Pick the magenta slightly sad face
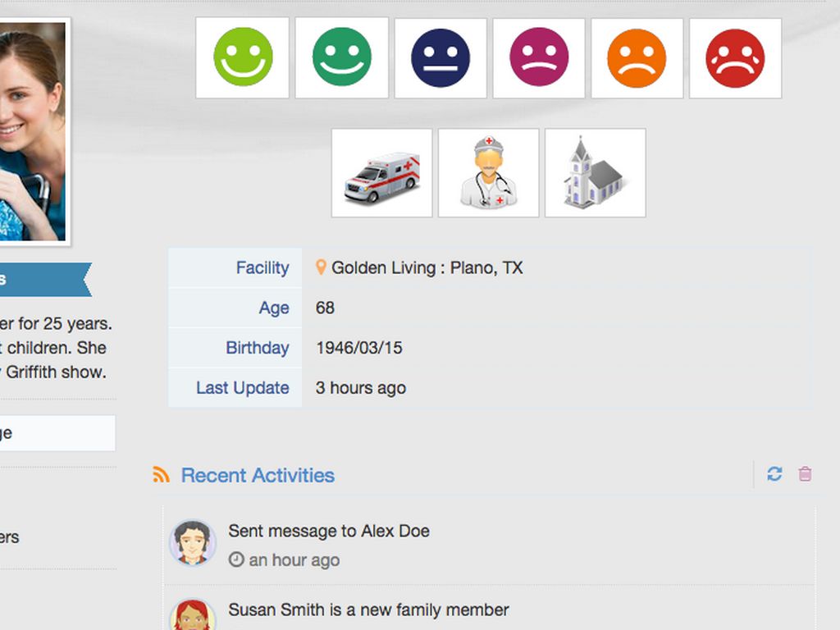Image resolution: width=840 pixels, height=630 pixels. point(539,57)
